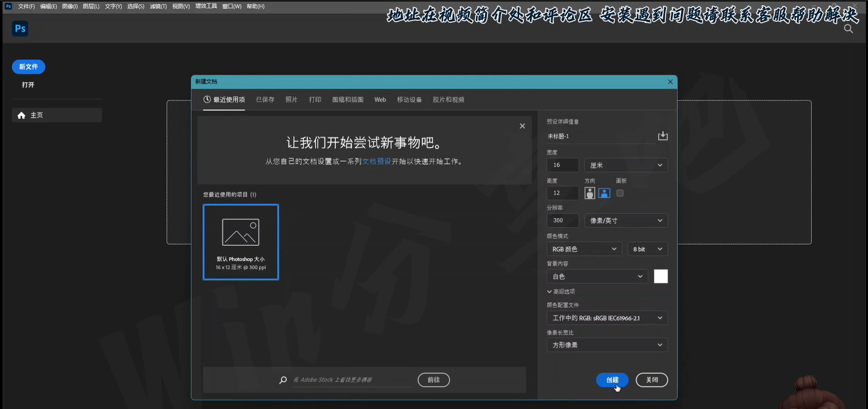Collapse the 高级选项 advanced options
This screenshot has height=409, width=868.
coord(561,292)
